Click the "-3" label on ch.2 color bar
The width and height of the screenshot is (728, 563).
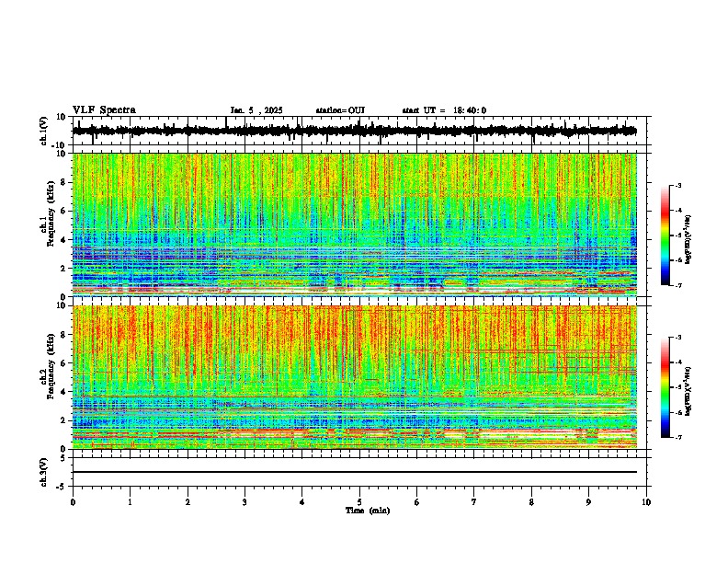pos(678,338)
